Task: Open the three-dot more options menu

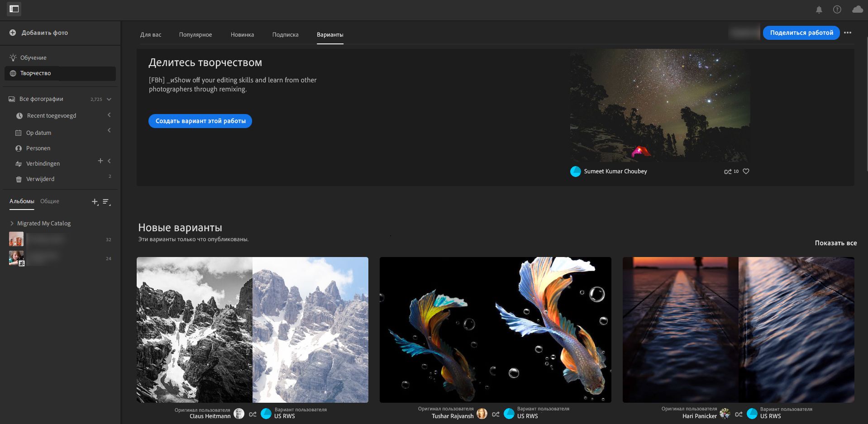Action: coord(848,33)
